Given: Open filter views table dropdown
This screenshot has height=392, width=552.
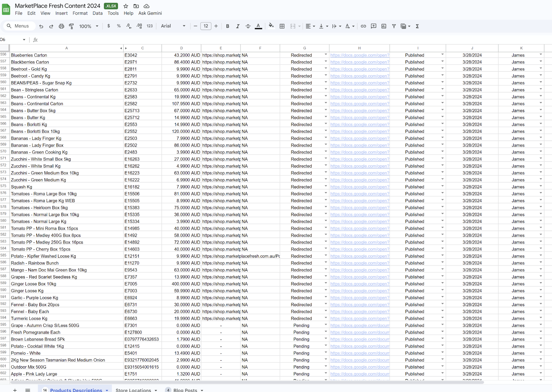Looking at the screenshot, I should coord(405,26).
